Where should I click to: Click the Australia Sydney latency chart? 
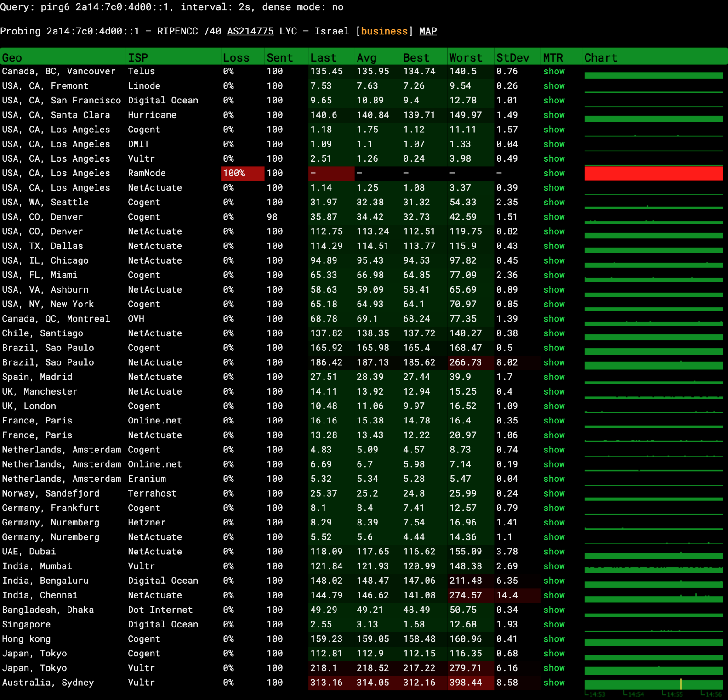click(x=654, y=683)
